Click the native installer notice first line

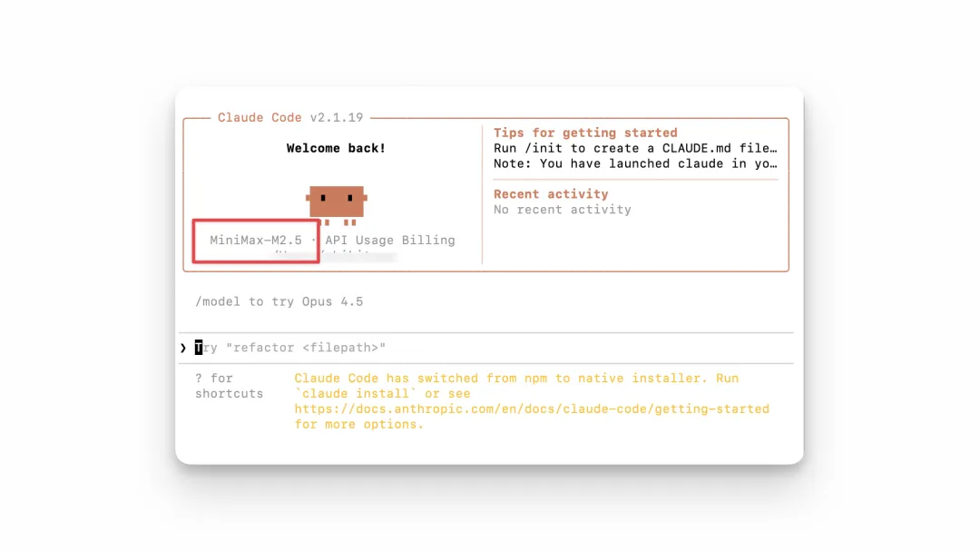(516, 379)
